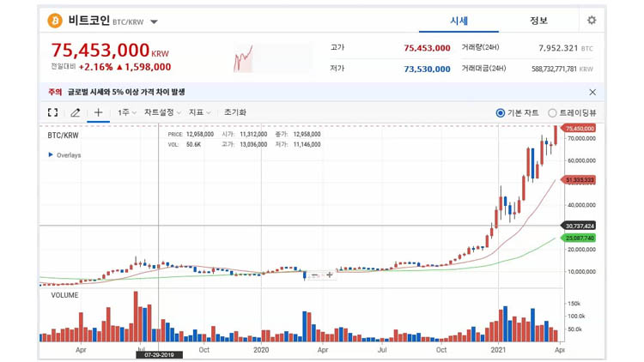Click the 초기화 reset button
The image size is (644, 362).
coord(235,112)
